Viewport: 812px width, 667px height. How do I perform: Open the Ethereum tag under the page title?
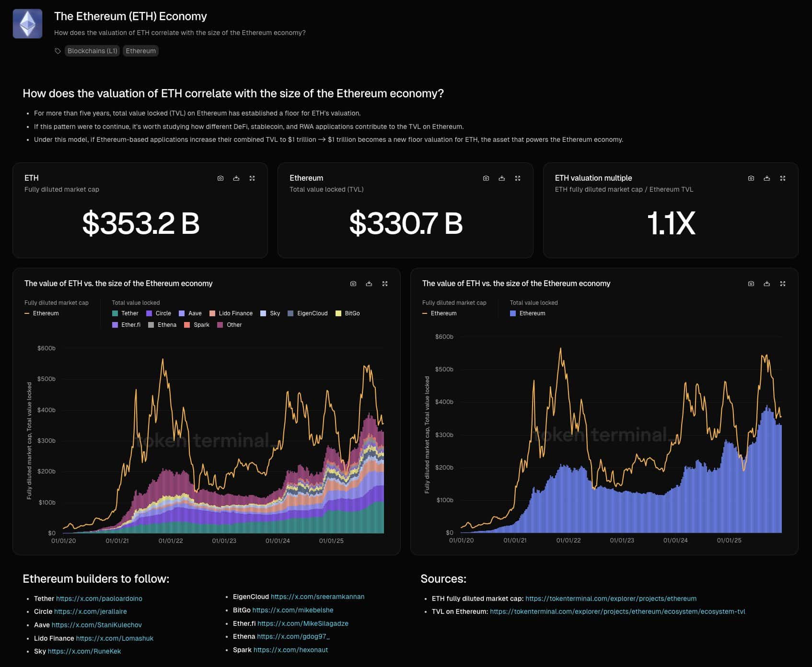pos(140,51)
